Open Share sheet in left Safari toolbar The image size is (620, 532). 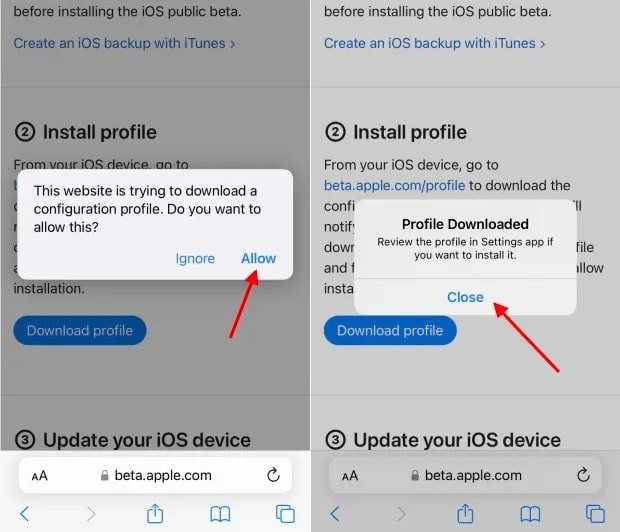point(155,513)
